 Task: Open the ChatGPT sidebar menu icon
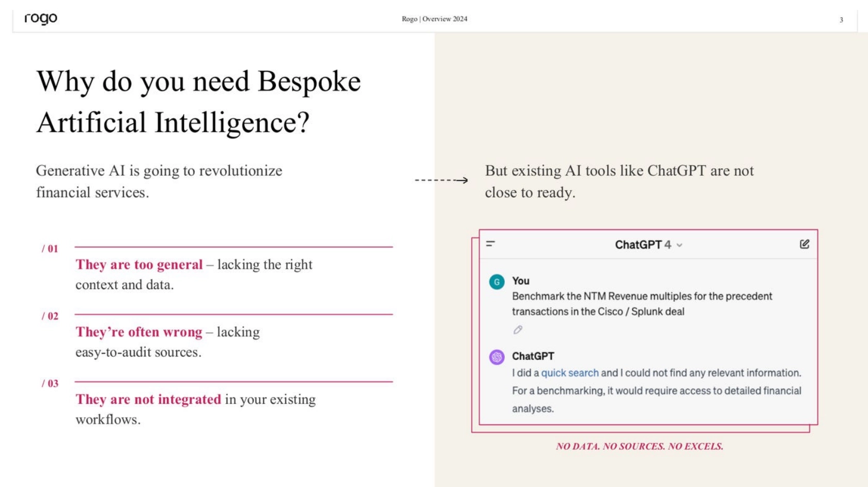(490, 243)
